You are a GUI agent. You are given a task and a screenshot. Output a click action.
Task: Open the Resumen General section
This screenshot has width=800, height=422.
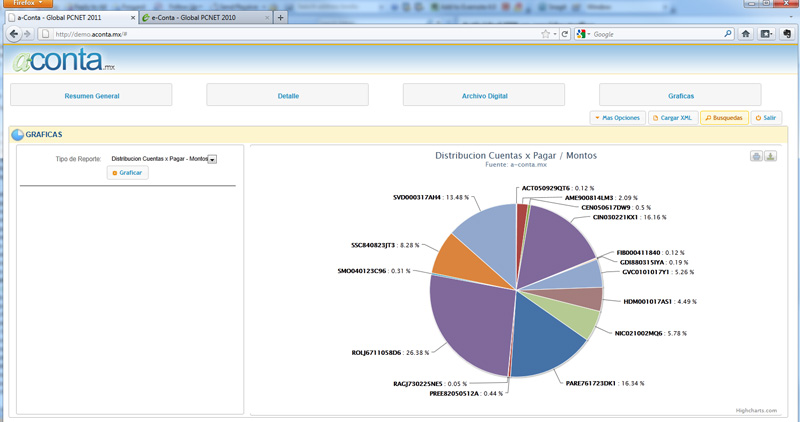(91, 95)
